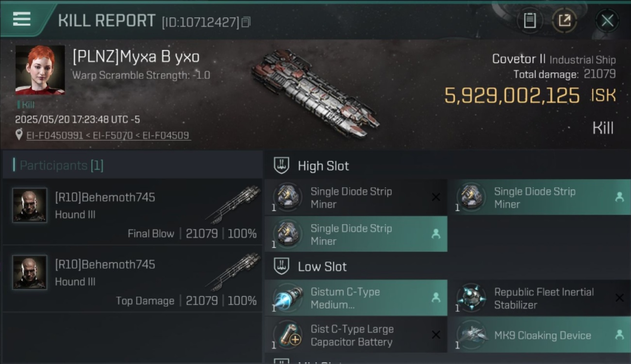Open the Gist C-Type Large Capacitor Battery

click(356, 335)
